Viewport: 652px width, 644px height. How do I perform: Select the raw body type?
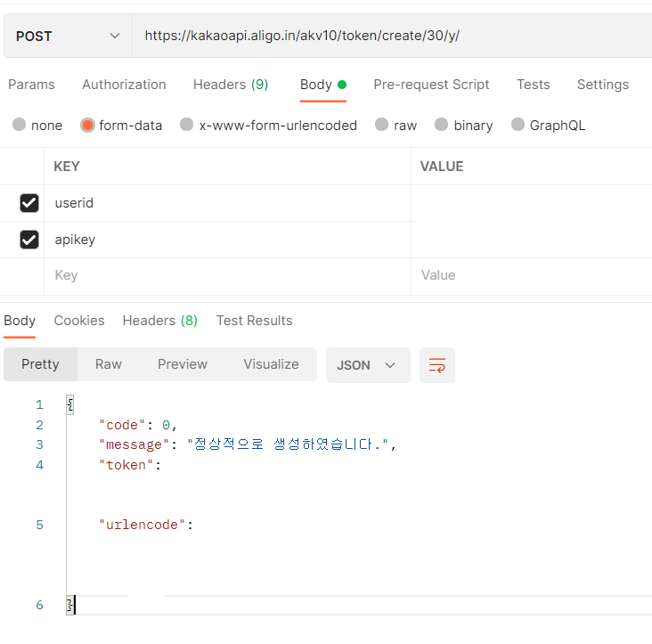(395, 125)
